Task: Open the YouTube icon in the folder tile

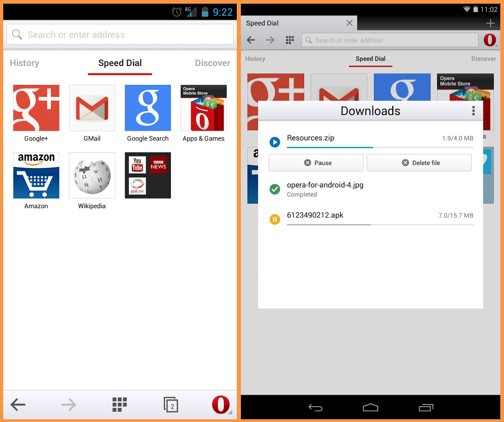Action: (x=137, y=165)
